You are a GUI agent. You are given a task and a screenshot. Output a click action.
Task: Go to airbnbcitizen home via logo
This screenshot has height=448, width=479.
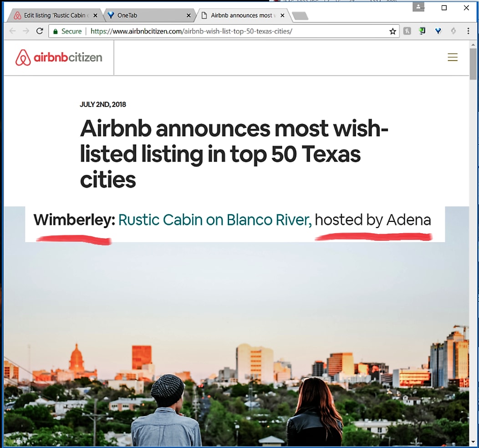point(59,57)
